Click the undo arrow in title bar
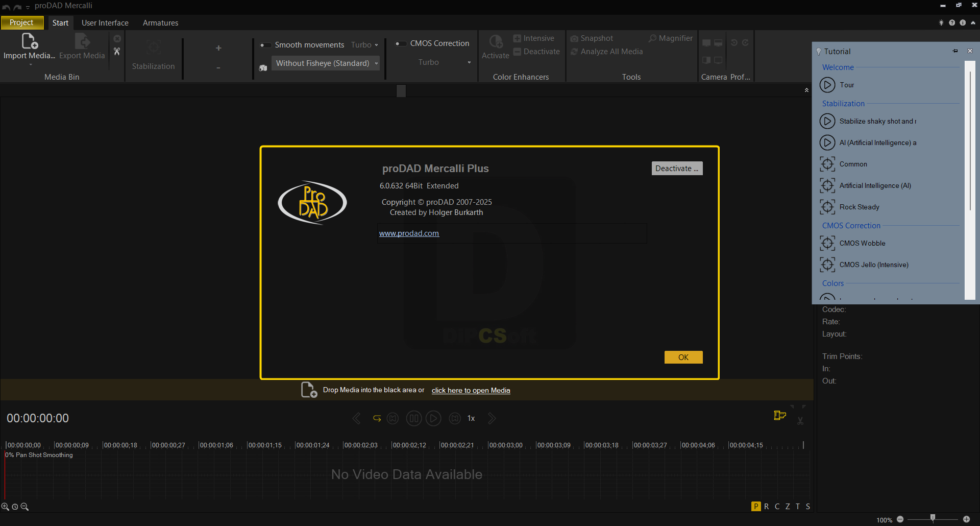Image resolution: width=980 pixels, height=526 pixels. pyautogui.click(x=6, y=7)
